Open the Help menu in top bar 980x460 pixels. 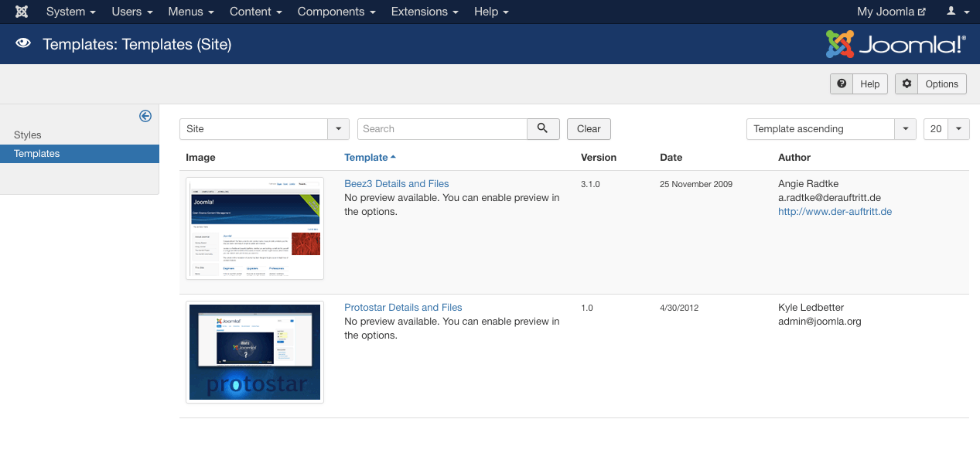(x=491, y=12)
